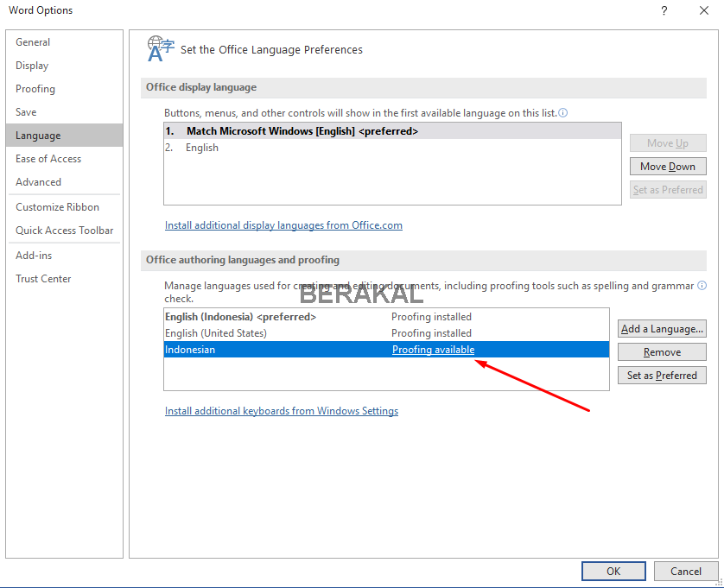
Task: Click the Add a Language button
Action: [662, 329]
